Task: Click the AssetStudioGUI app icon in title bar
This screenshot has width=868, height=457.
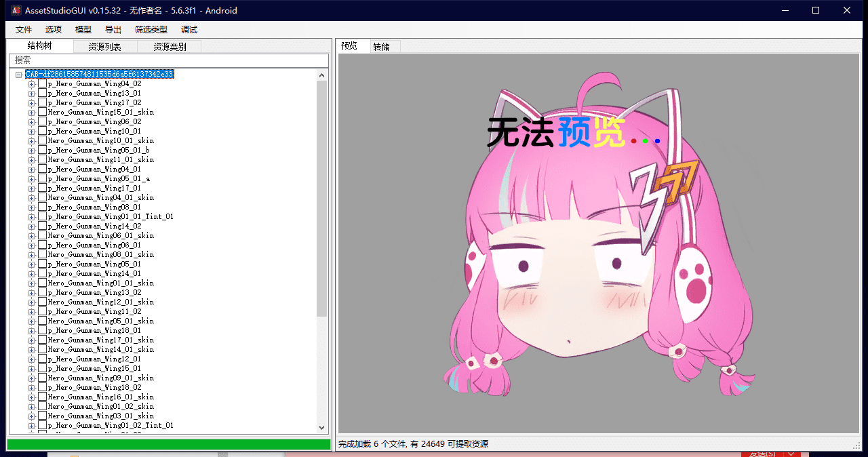Action: (16, 11)
